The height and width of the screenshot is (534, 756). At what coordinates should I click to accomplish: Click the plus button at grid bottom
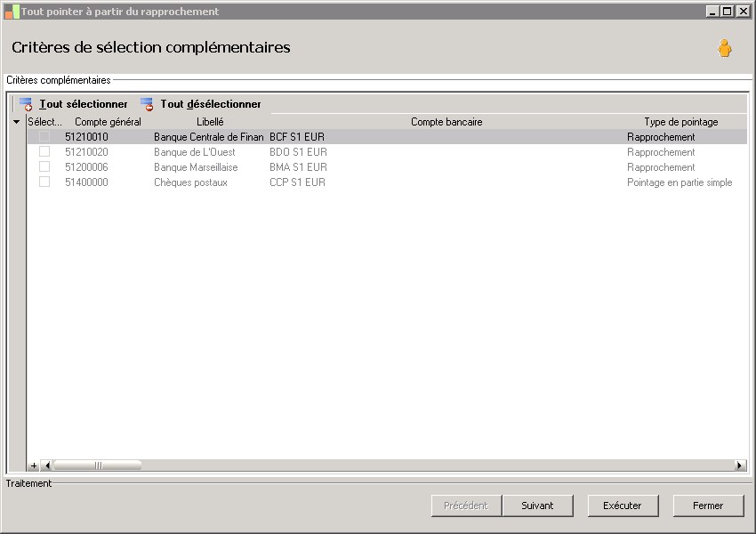(x=34, y=465)
